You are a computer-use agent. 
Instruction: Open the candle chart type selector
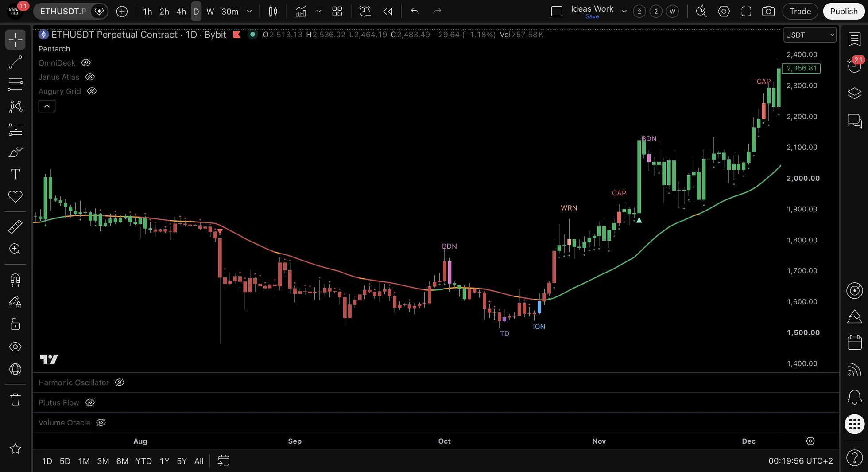point(273,12)
